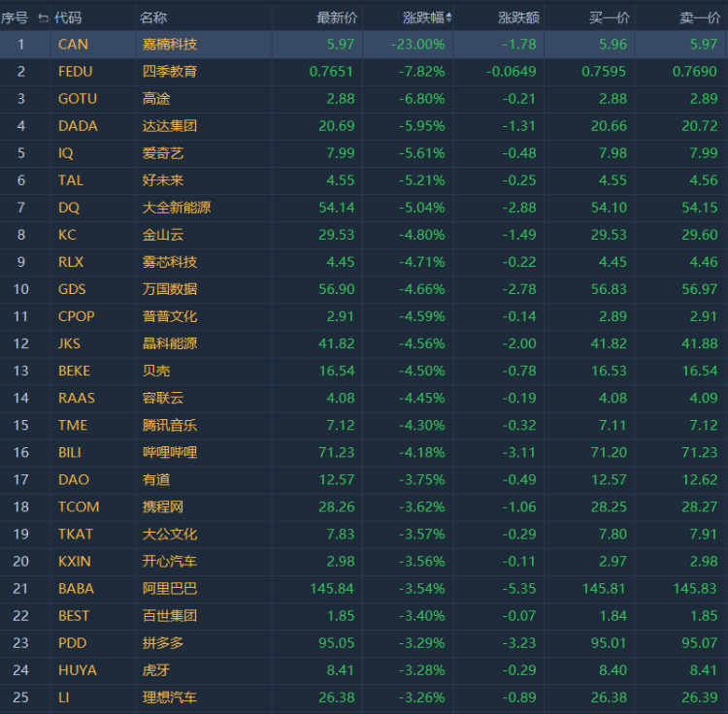This screenshot has height=714, width=728.
Task: Select the IQ ticker
Action: tap(65, 153)
